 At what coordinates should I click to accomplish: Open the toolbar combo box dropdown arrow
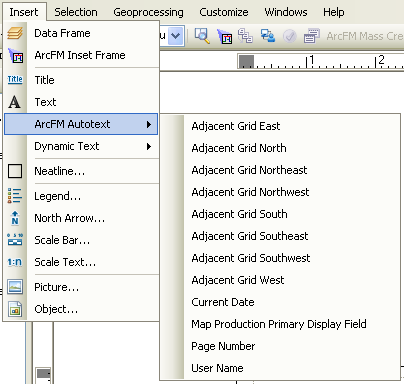176,36
